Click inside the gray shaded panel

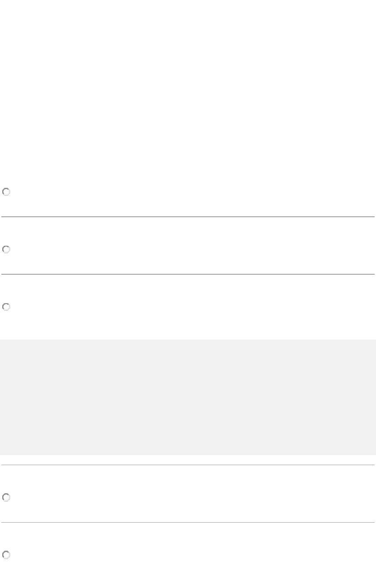coord(188,397)
